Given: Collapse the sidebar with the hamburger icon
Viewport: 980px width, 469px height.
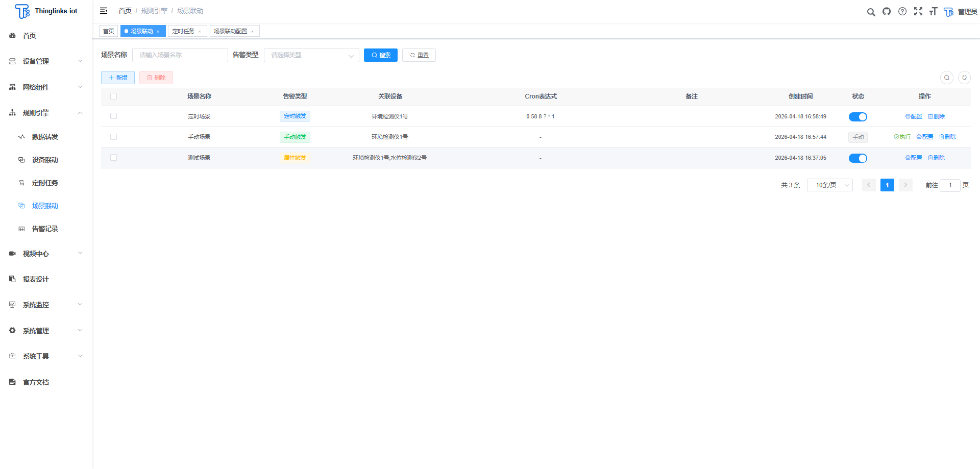Looking at the screenshot, I should coord(104,11).
